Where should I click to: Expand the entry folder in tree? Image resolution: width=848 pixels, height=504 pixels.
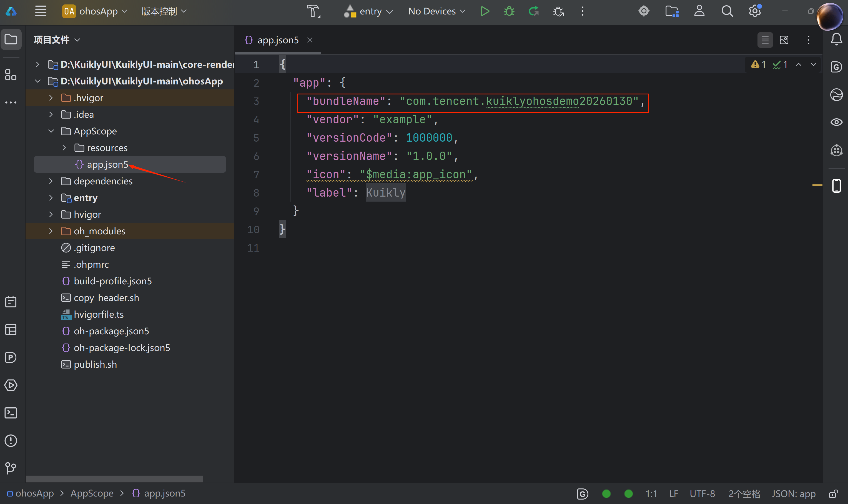tap(51, 198)
